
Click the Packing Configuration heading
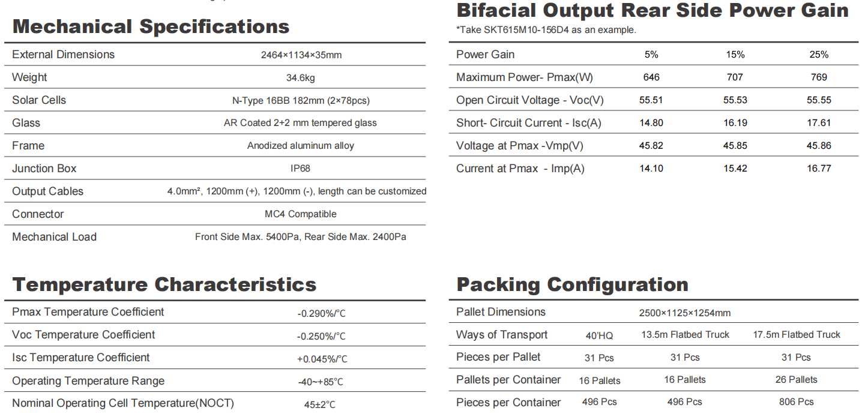tap(573, 284)
